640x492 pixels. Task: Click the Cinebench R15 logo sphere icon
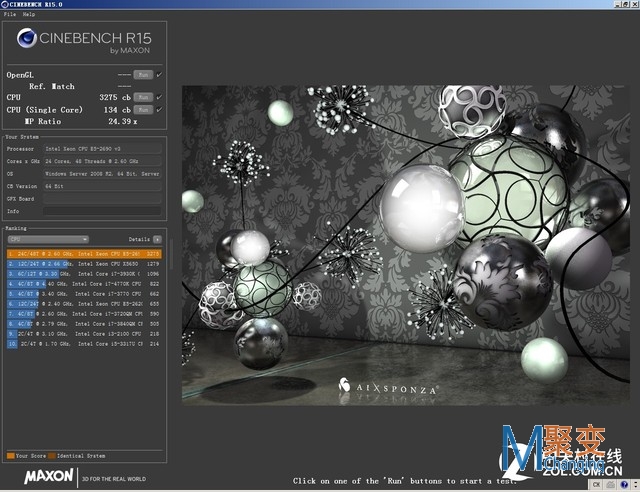pyautogui.click(x=27, y=38)
